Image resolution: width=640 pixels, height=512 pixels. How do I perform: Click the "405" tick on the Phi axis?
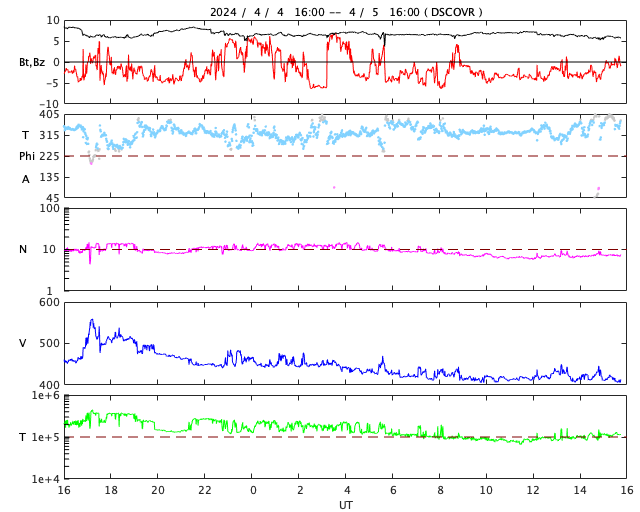click(49, 115)
